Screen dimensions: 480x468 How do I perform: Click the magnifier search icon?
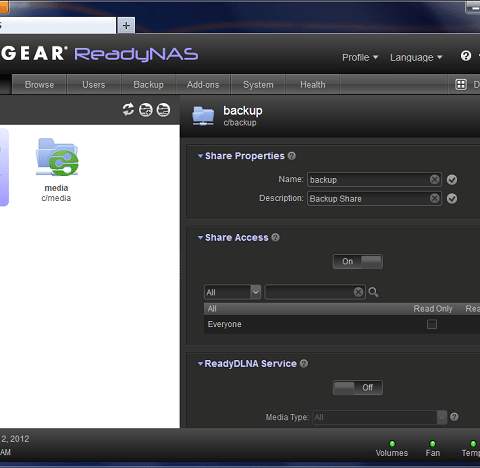pos(373,292)
